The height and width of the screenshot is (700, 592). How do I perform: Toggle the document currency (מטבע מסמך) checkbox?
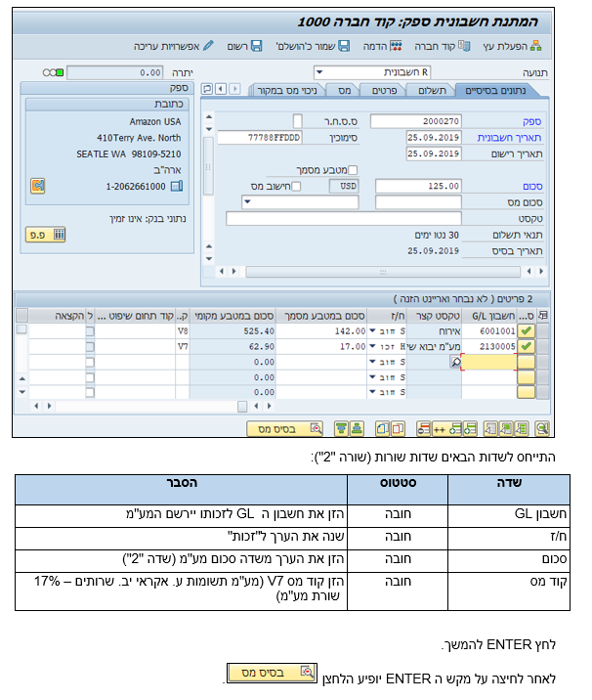(x=353, y=170)
